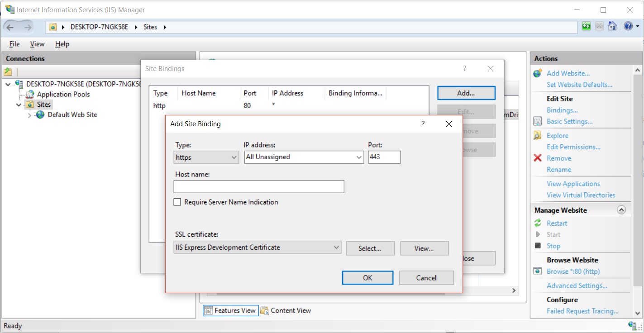Click the Rename link in Actions
644x333 pixels.
tap(559, 169)
